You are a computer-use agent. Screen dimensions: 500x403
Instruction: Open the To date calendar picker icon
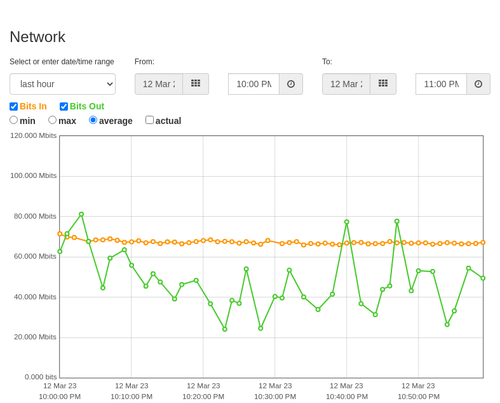[x=383, y=84]
